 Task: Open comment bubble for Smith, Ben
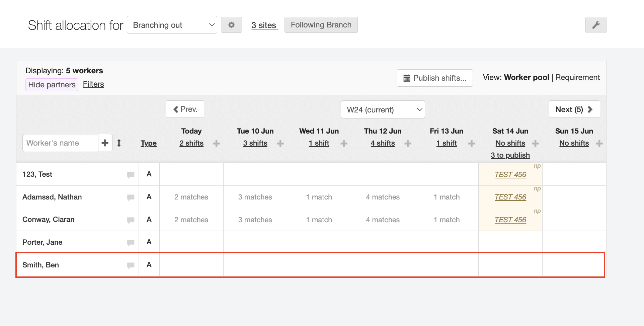131,265
